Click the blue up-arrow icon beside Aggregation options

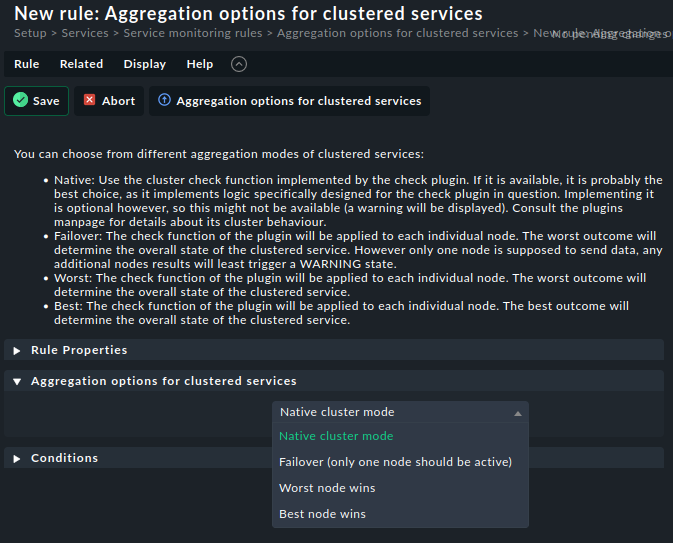(x=165, y=101)
